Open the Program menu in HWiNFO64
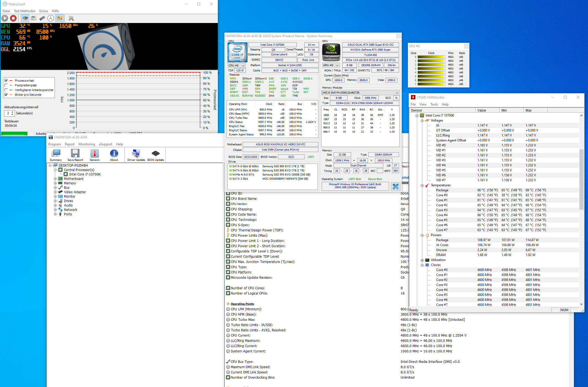588x387 pixels. click(55, 144)
